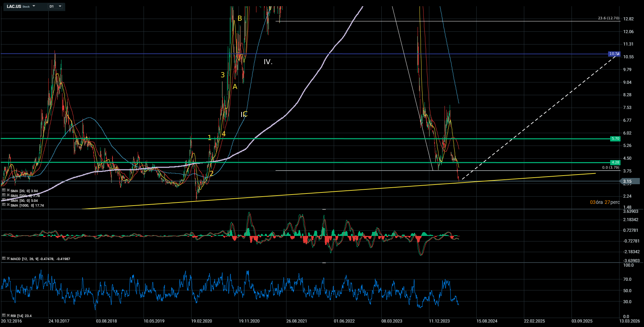Remove the SMA 20 indicator

click(8, 190)
